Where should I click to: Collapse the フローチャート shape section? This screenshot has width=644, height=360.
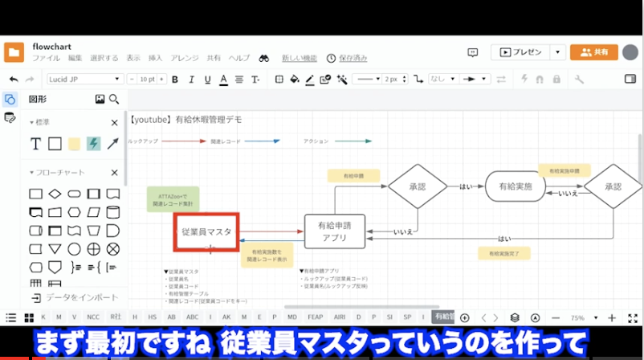[x=32, y=173]
